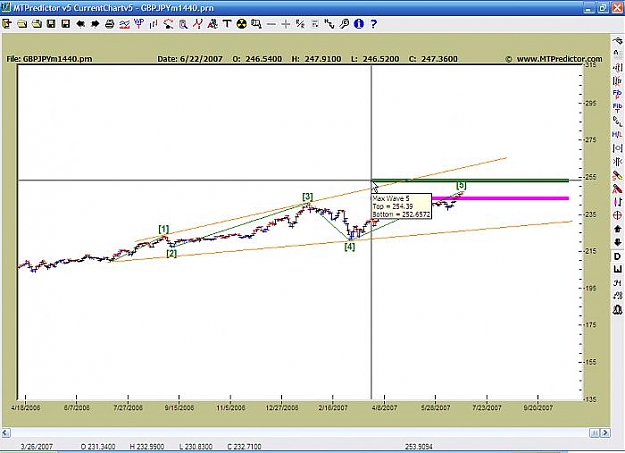
Task: Click the bell alert icon in sidebar
Action: (x=617, y=309)
